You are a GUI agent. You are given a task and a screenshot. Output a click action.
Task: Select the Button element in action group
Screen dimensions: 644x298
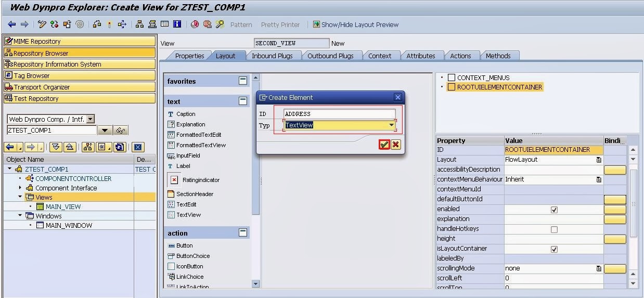pos(181,245)
